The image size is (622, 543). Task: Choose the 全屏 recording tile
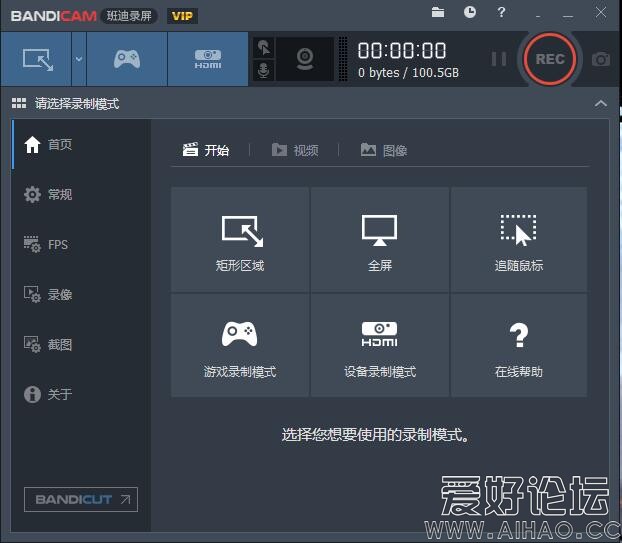380,240
